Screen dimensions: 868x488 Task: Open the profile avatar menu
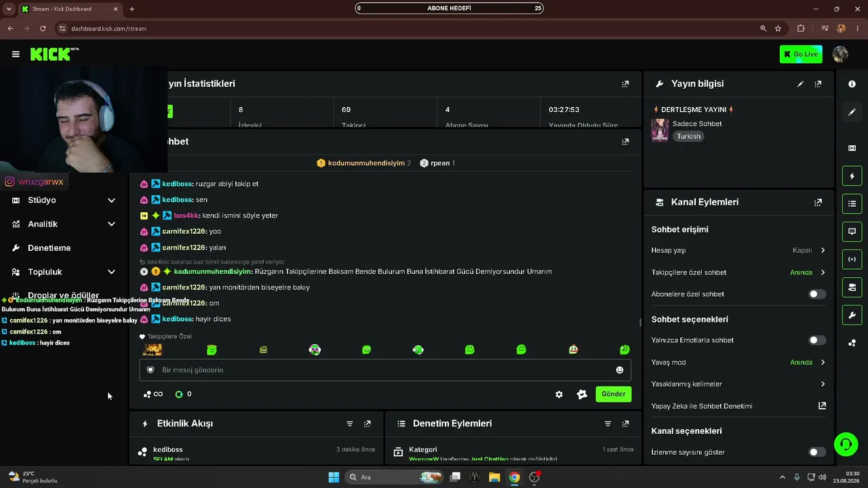coord(840,54)
